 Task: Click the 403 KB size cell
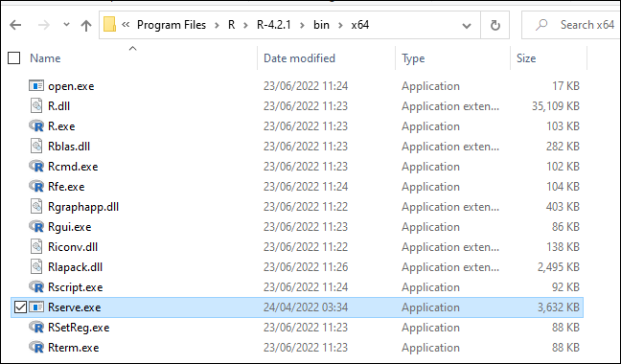[x=563, y=207]
